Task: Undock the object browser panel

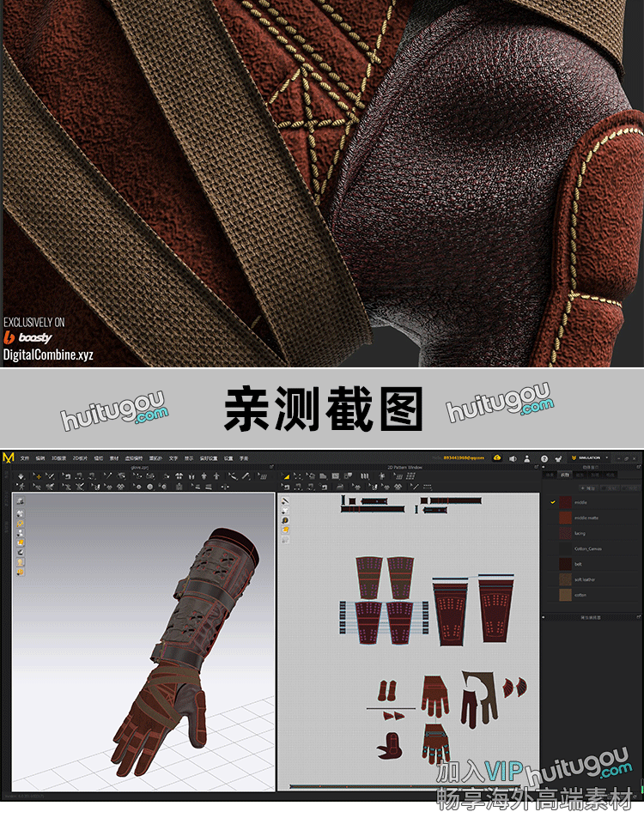Action: point(638,467)
